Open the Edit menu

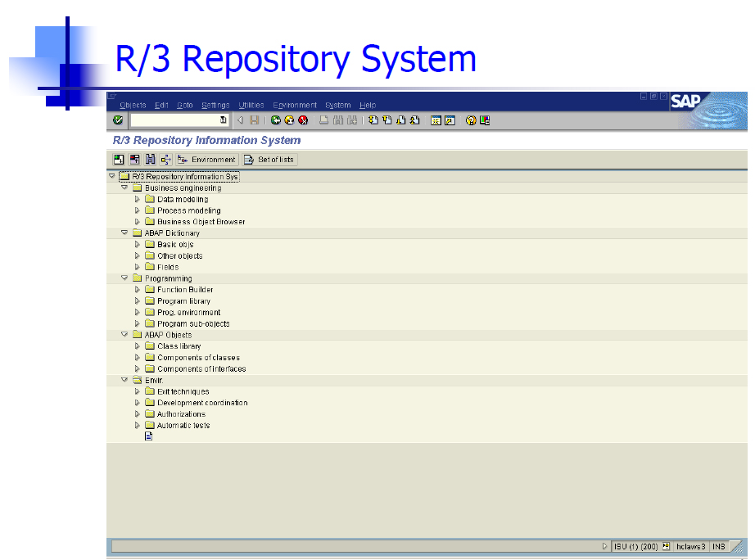click(161, 105)
